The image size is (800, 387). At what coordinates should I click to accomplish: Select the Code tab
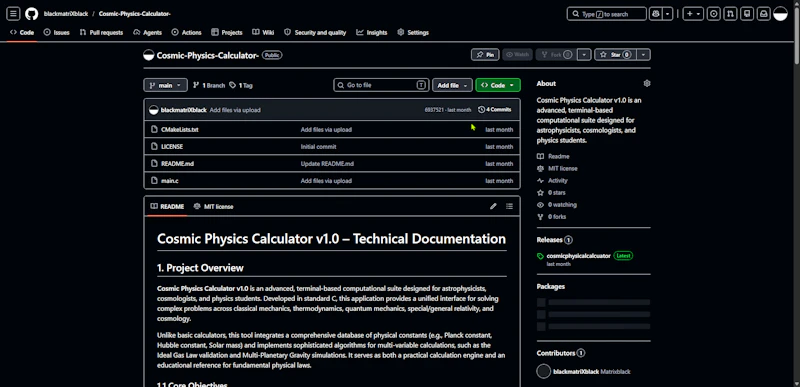pyautogui.click(x=21, y=32)
